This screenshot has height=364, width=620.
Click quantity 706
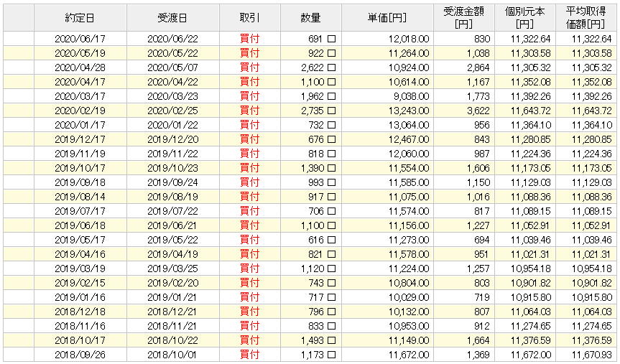click(x=315, y=212)
